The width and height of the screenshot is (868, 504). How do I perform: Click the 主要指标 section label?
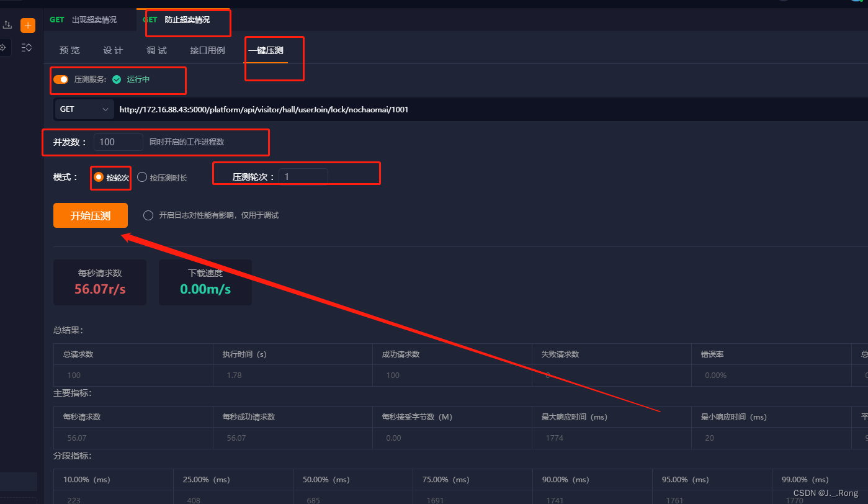point(72,393)
